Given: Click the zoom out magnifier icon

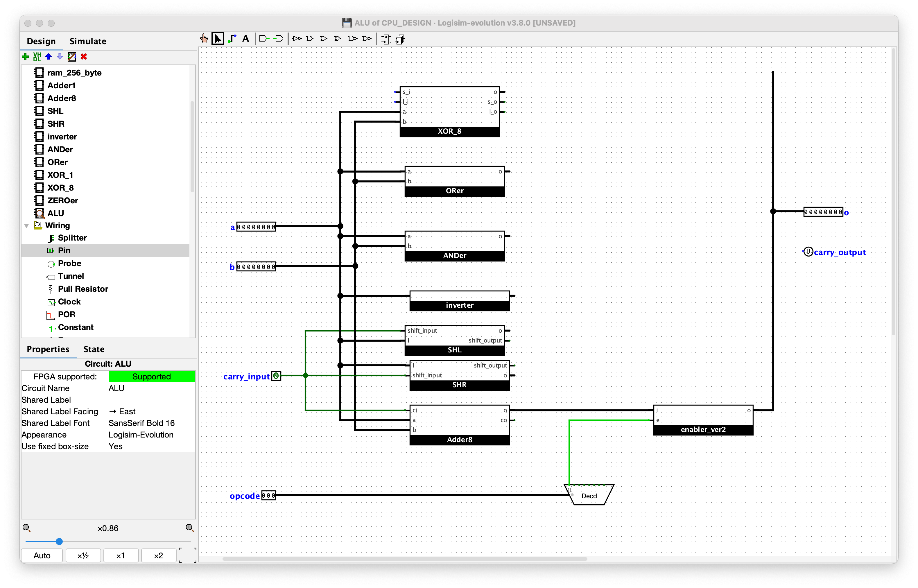Looking at the screenshot, I should point(26,528).
